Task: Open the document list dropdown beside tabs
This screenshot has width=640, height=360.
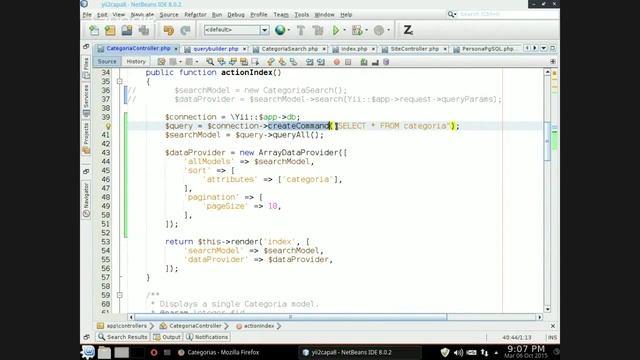Action: click(x=543, y=48)
